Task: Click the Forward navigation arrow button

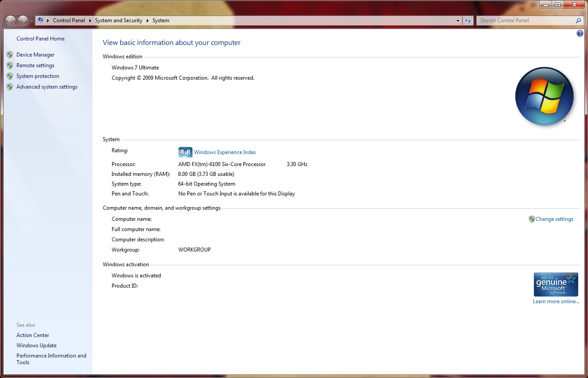Action: pos(22,20)
